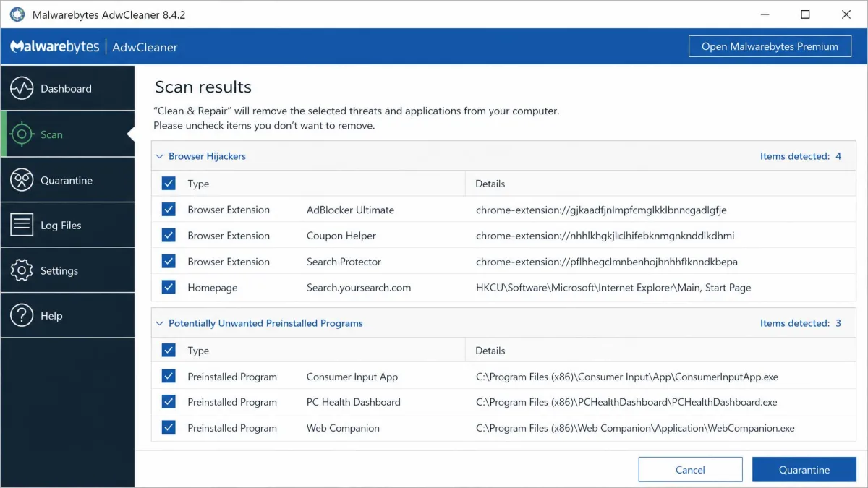868x488 pixels.
Task: Uncheck the Web Companion checkbox
Action: click(169, 428)
